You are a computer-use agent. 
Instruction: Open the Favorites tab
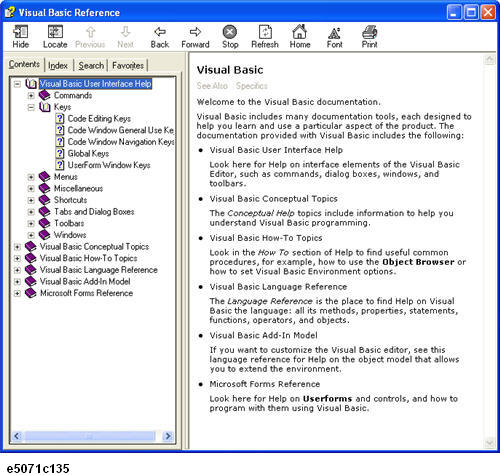[x=128, y=66]
